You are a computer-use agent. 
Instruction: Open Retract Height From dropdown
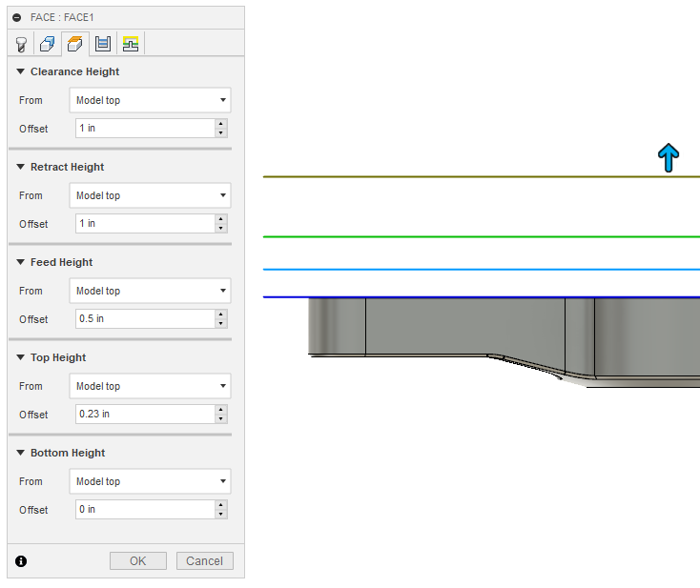[x=150, y=195]
